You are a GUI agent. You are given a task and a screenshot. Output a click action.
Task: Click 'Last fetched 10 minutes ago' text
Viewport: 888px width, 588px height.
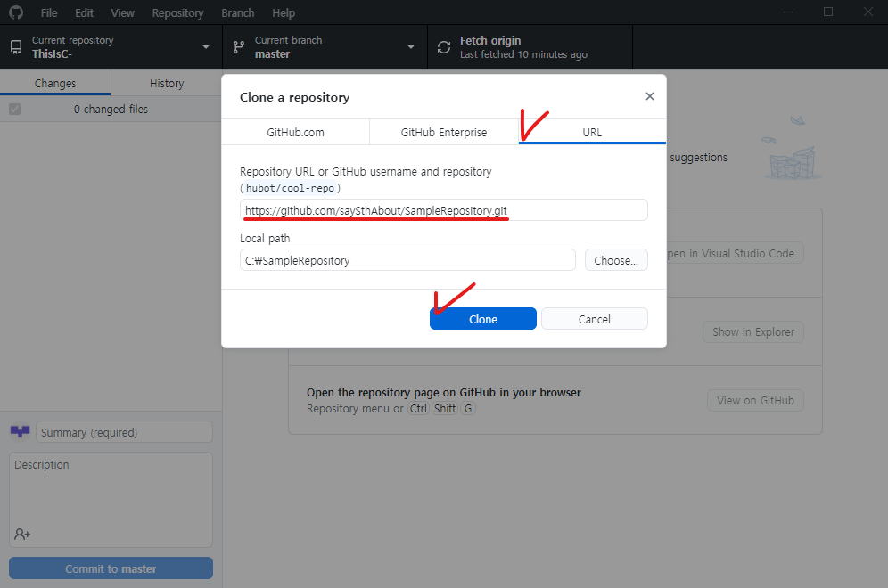523,54
